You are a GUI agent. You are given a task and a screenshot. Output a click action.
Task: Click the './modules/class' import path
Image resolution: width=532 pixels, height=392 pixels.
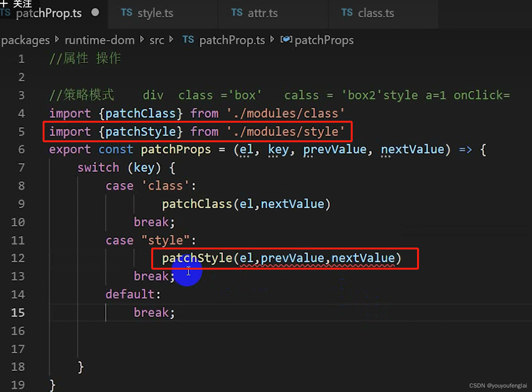tap(286, 114)
